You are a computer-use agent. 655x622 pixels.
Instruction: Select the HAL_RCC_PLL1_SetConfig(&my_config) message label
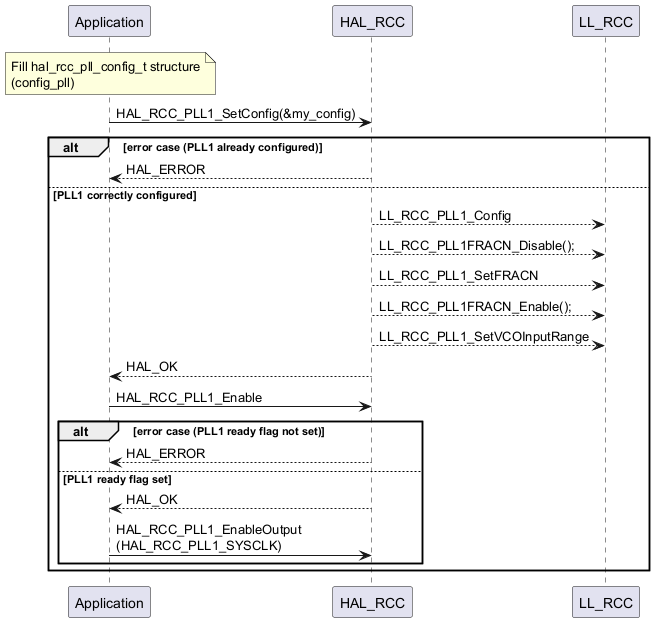tap(235, 114)
